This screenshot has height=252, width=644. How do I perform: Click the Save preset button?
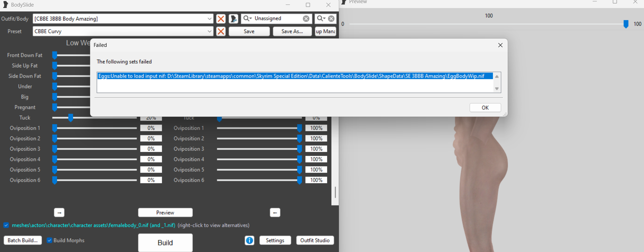click(x=249, y=31)
